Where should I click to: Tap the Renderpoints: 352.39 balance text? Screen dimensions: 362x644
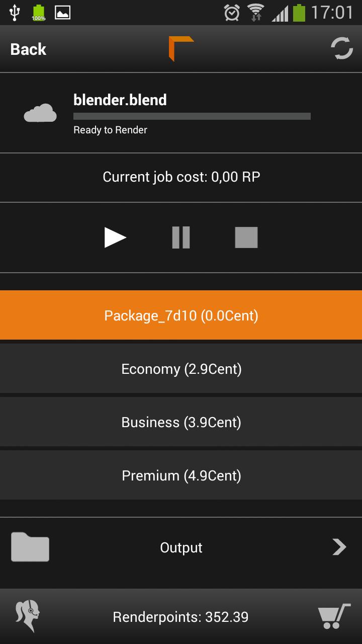(181, 617)
